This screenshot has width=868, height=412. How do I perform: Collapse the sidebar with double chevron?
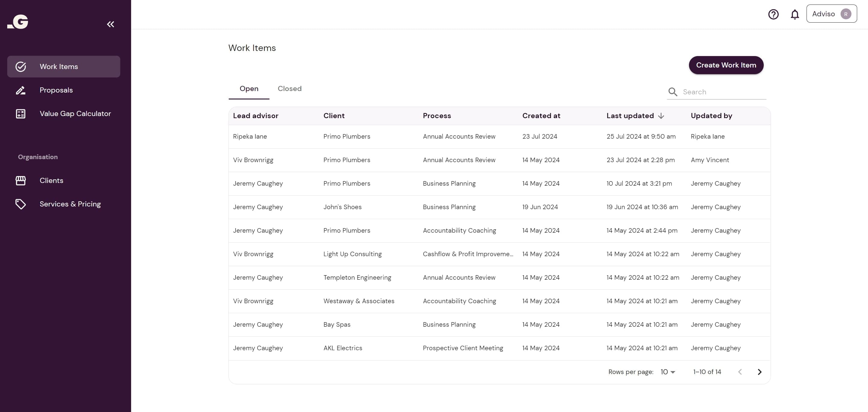click(111, 24)
